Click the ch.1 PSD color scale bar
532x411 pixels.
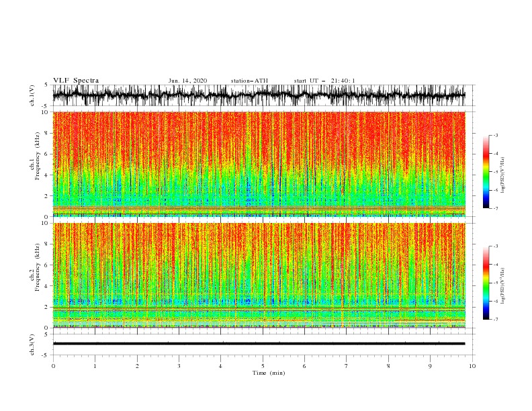point(486,172)
